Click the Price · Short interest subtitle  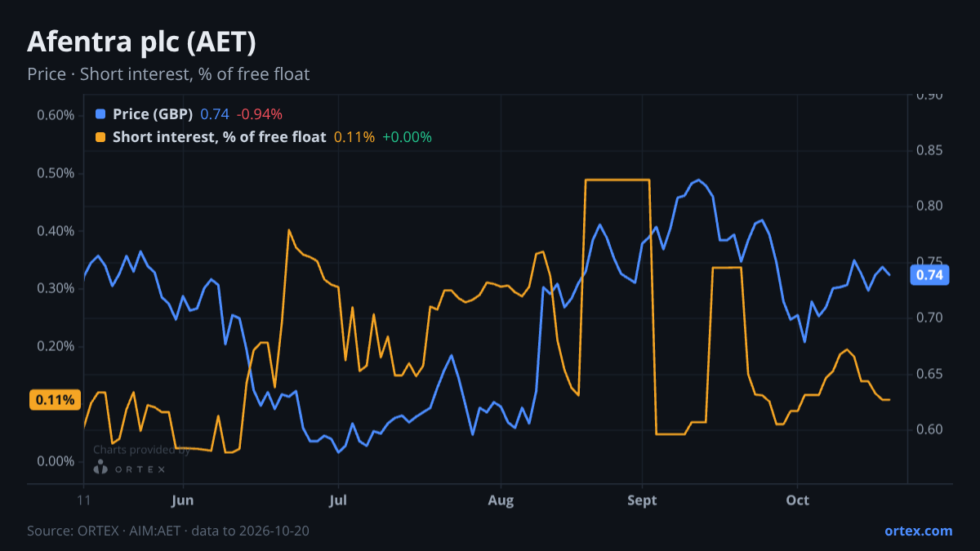pos(168,74)
